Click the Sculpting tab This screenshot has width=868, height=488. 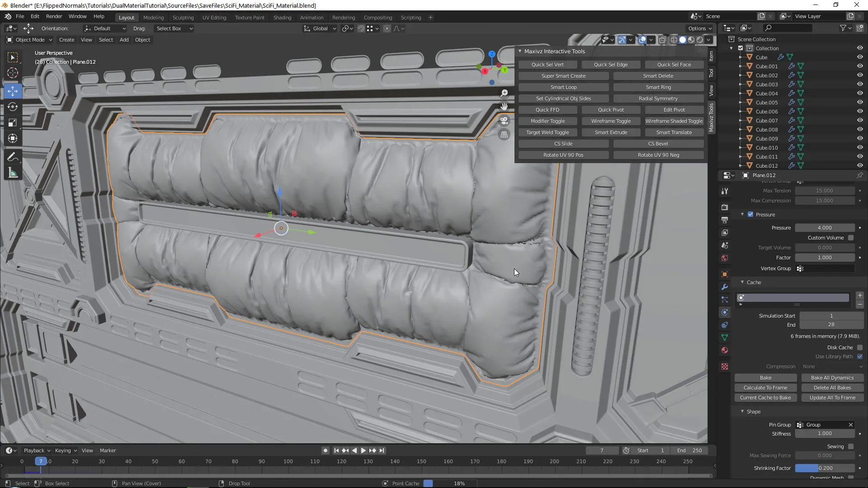pyautogui.click(x=183, y=17)
